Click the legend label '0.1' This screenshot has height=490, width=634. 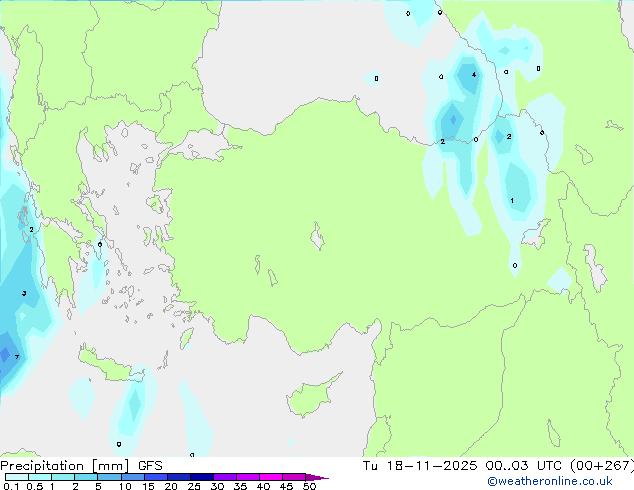click(x=11, y=486)
